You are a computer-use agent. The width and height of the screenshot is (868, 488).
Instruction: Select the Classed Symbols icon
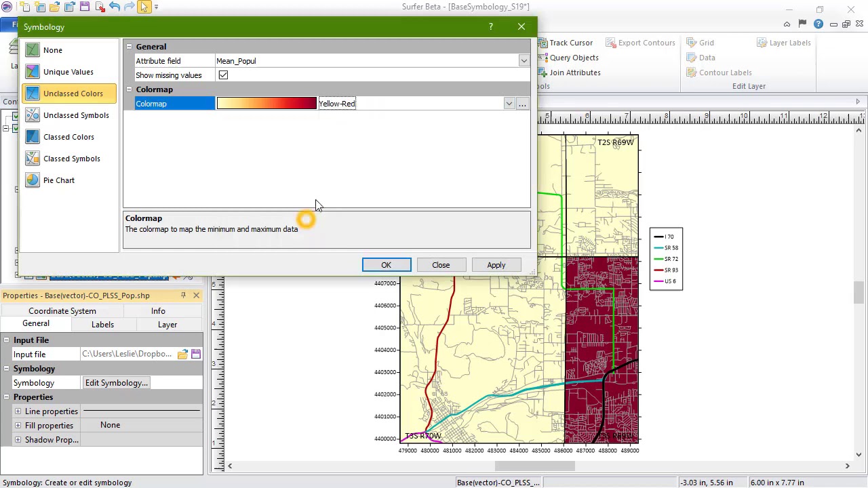click(33, 159)
